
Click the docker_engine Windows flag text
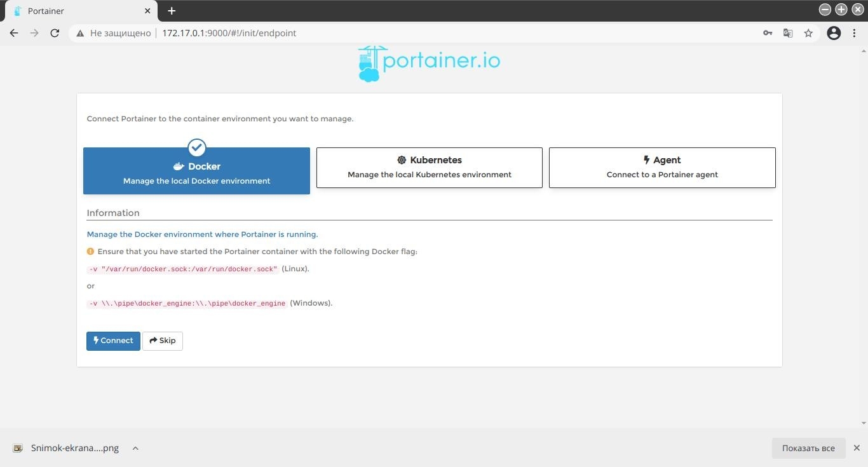pyautogui.click(x=187, y=304)
